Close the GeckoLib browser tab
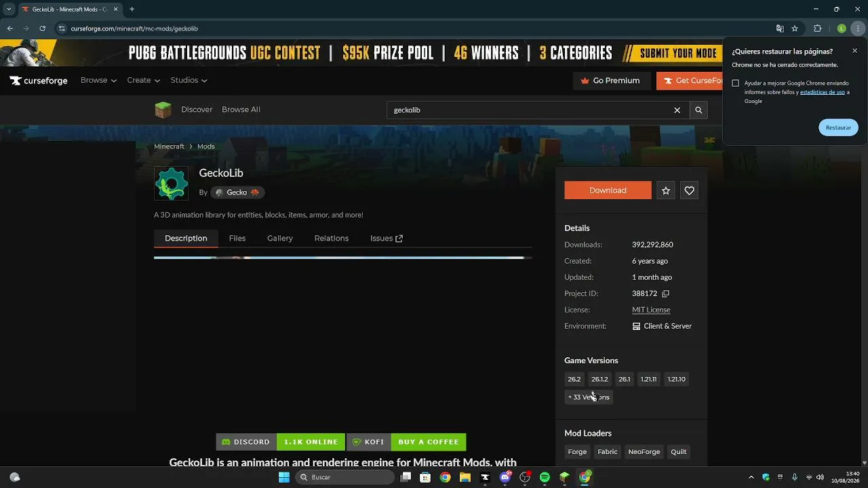The image size is (868, 488). [x=115, y=9]
